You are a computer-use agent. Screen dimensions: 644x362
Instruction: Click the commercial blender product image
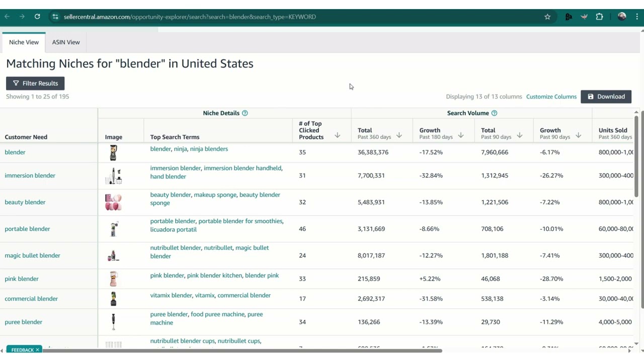pos(114,299)
